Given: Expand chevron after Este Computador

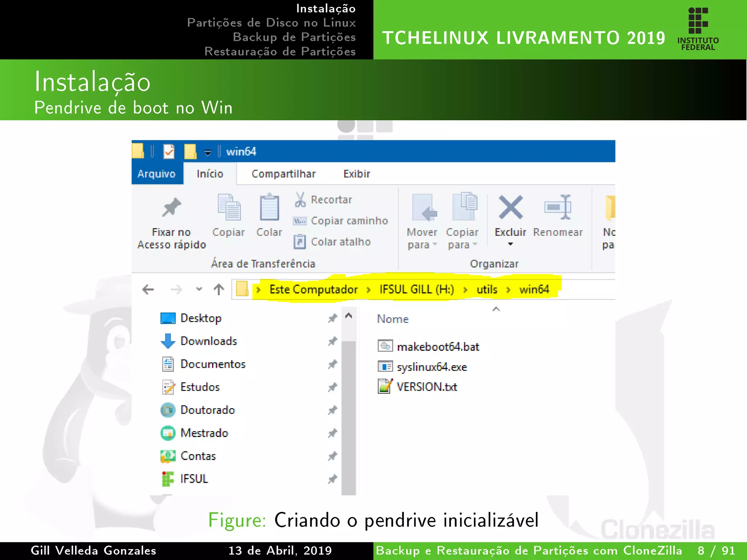Looking at the screenshot, I should tap(368, 290).
